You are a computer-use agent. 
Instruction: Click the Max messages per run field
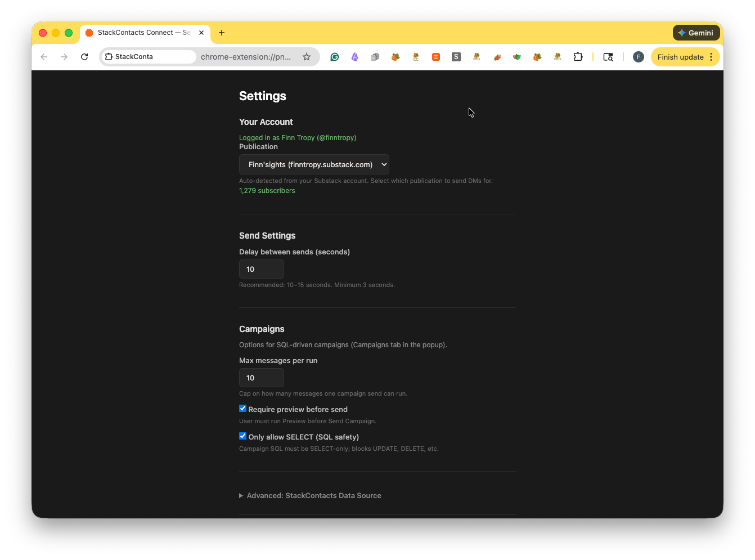coord(262,378)
